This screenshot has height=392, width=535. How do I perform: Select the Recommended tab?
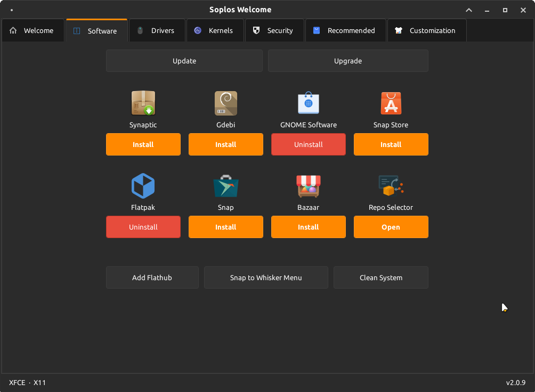(x=346, y=30)
